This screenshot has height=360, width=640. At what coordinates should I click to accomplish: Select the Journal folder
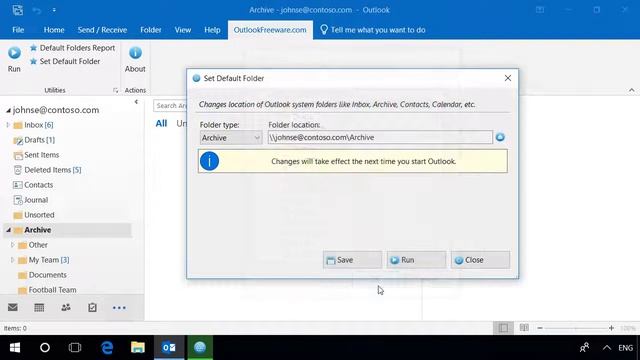click(36, 200)
